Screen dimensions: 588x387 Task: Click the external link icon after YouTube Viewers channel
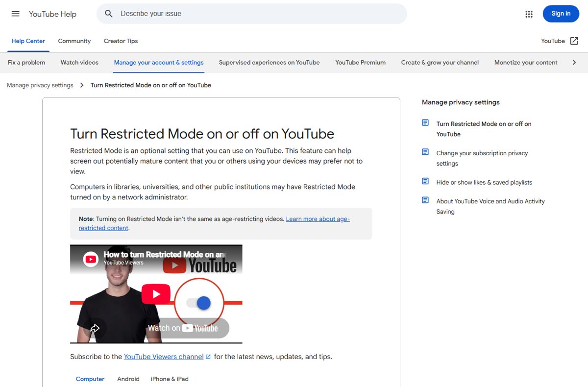[x=208, y=357]
